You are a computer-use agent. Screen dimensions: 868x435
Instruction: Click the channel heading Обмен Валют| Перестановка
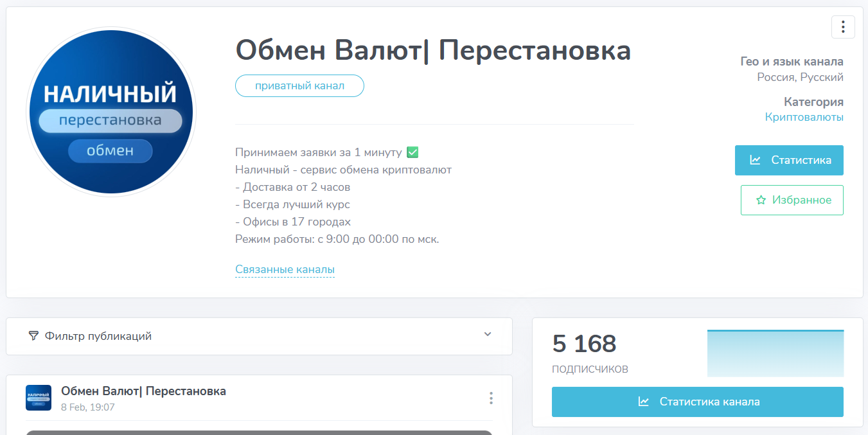coord(433,50)
